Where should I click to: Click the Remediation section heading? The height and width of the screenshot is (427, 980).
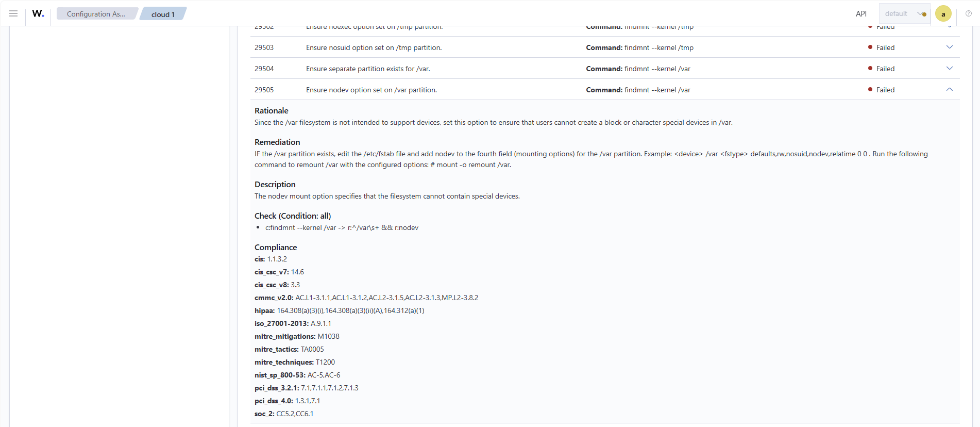pos(277,142)
